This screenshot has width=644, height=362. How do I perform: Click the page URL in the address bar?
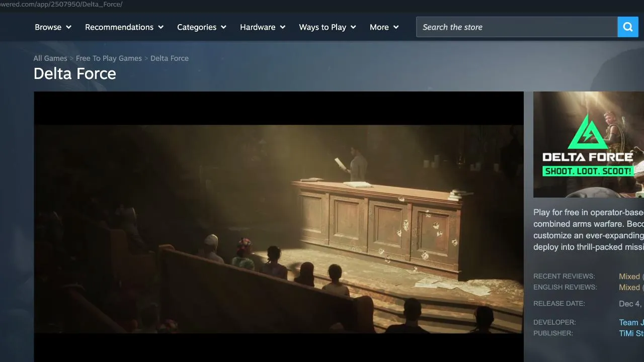(61, 5)
